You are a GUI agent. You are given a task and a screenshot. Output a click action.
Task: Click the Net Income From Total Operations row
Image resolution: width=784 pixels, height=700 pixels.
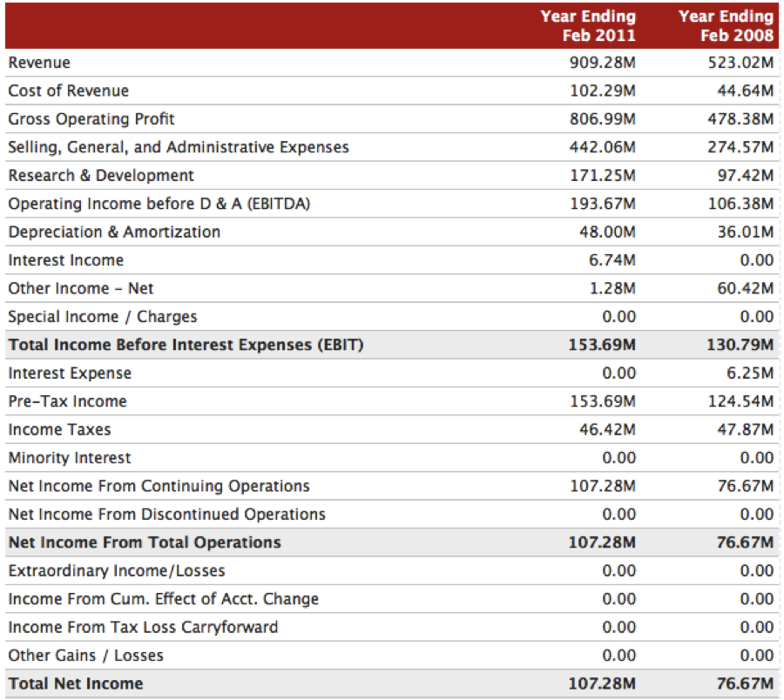click(392, 542)
